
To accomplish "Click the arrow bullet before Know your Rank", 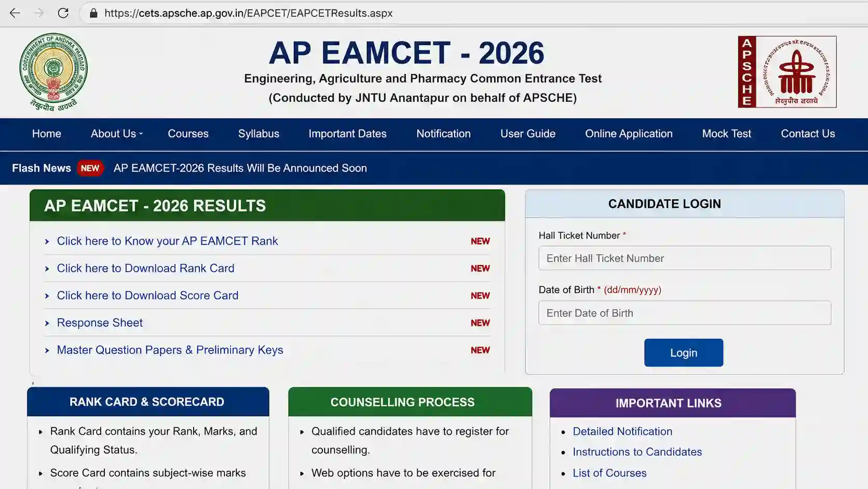I will click(x=47, y=242).
